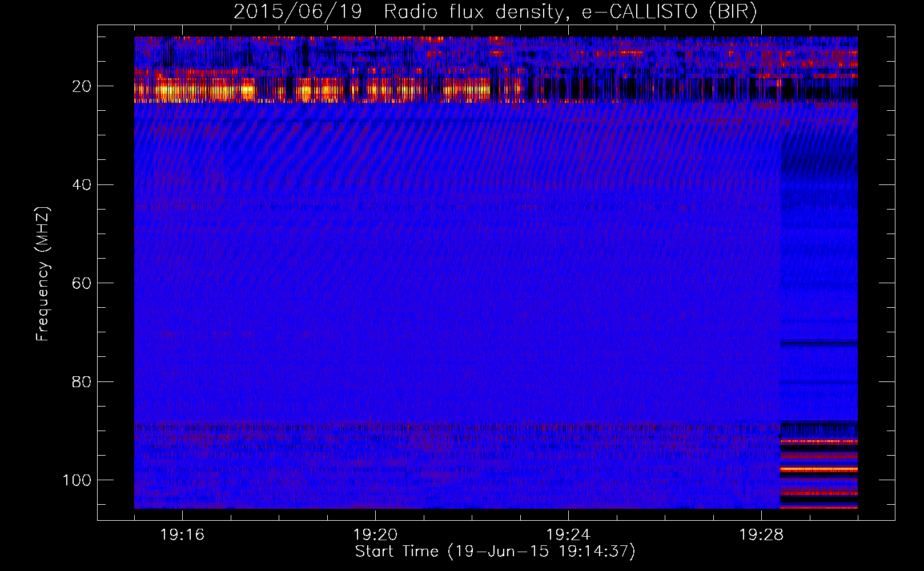
Task: Click the 'Start Time (19-Jun-15 19:14:37)' label
Action: pyautogui.click(x=495, y=552)
